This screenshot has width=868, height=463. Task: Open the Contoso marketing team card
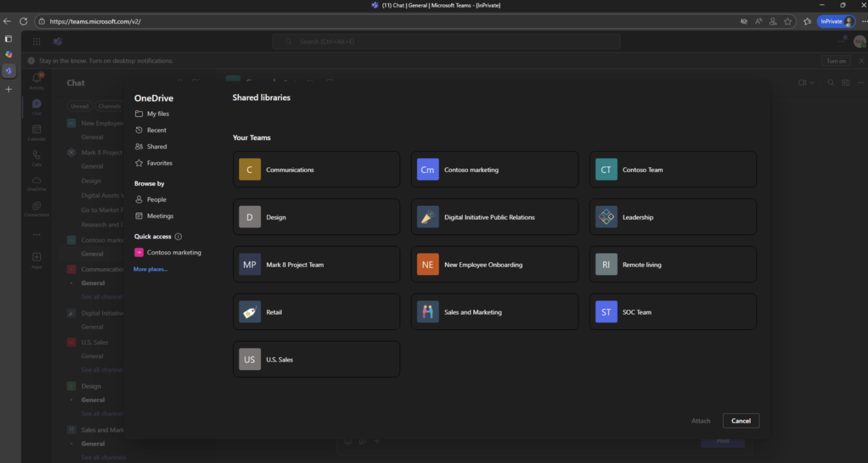coord(495,169)
